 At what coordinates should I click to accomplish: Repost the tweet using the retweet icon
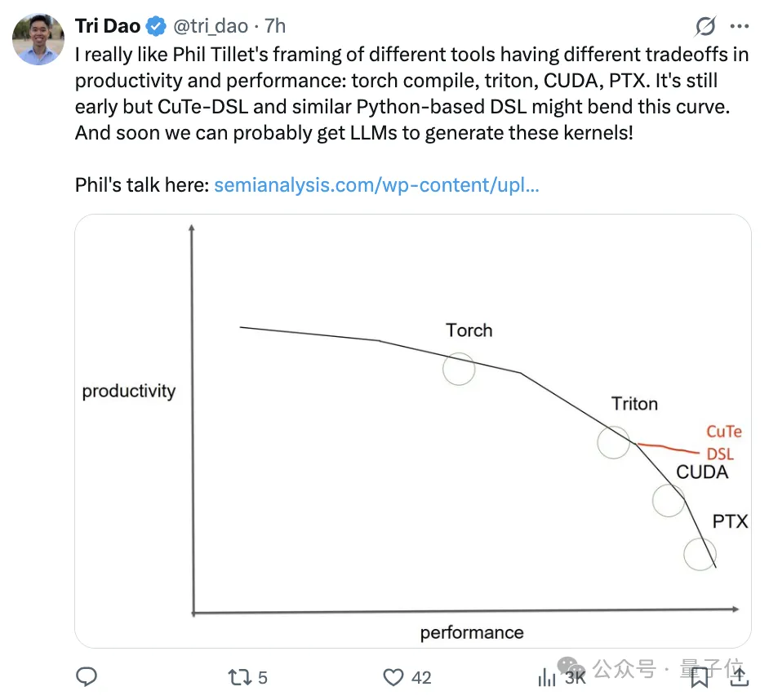(239, 676)
